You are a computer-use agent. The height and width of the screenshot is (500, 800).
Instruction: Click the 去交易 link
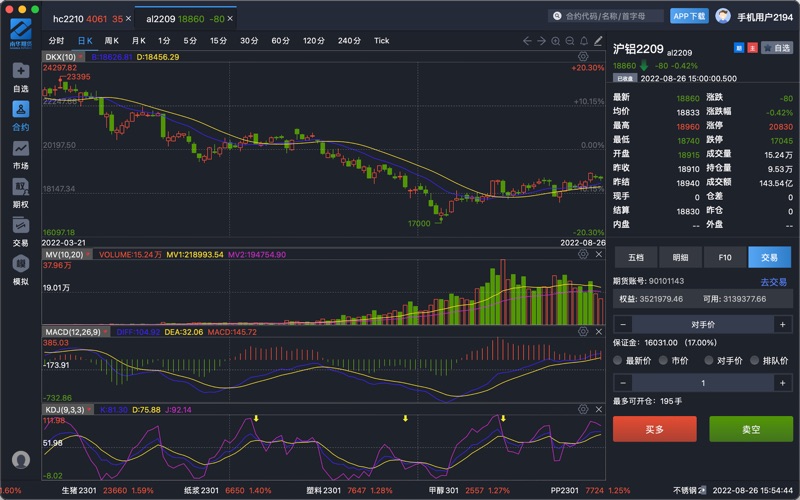[x=773, y=282]
